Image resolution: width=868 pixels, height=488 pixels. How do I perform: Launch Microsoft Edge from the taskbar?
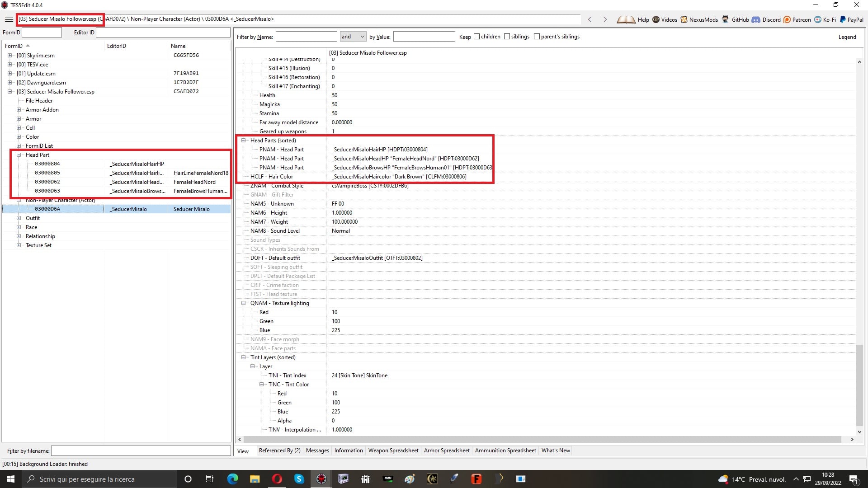pos(232,479)
